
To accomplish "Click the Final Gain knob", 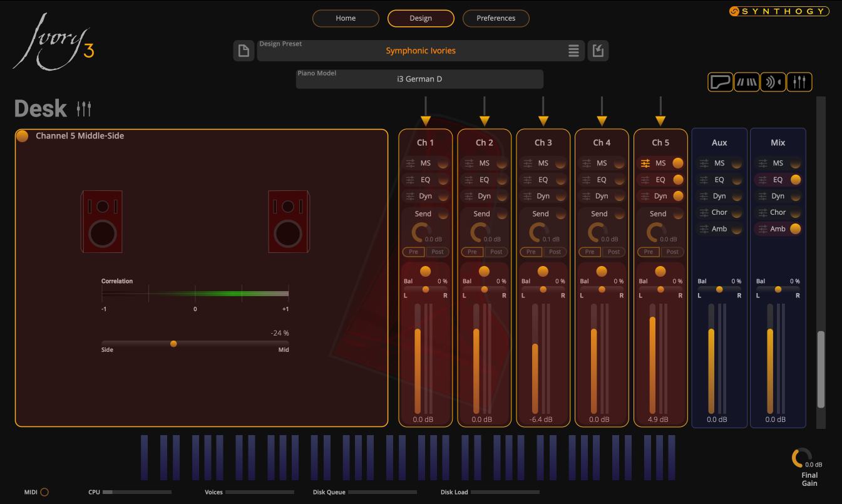I will click(801, 458).
